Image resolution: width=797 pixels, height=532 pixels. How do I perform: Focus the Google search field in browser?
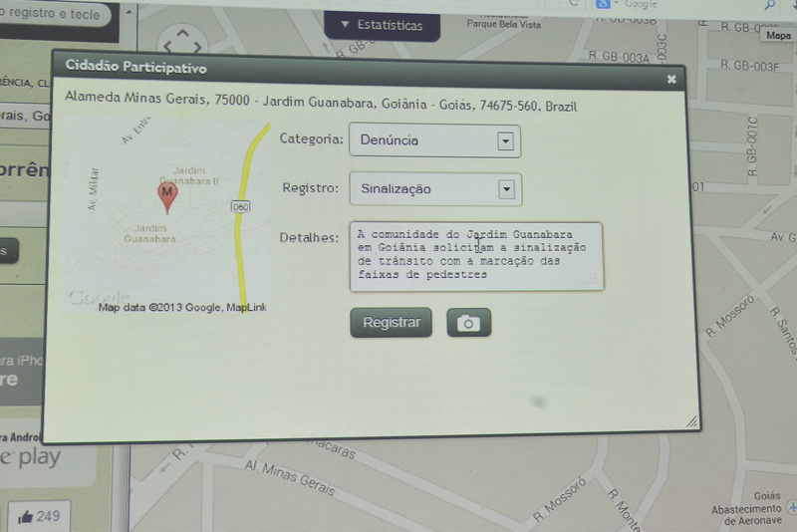[x=687, y=5]
